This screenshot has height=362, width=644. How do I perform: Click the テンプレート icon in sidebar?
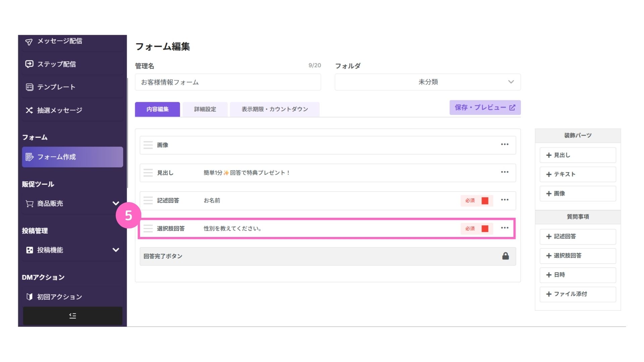click(30, 87)
